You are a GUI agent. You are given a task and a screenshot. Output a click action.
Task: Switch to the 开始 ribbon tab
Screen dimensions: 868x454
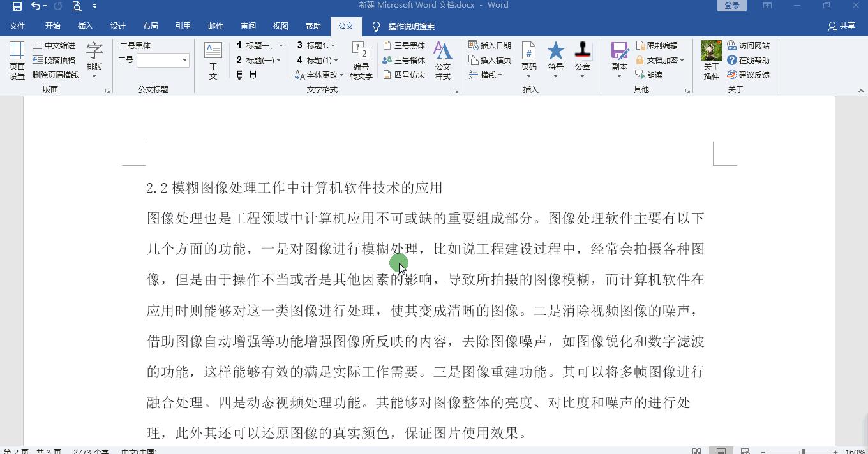pos(52,26)
